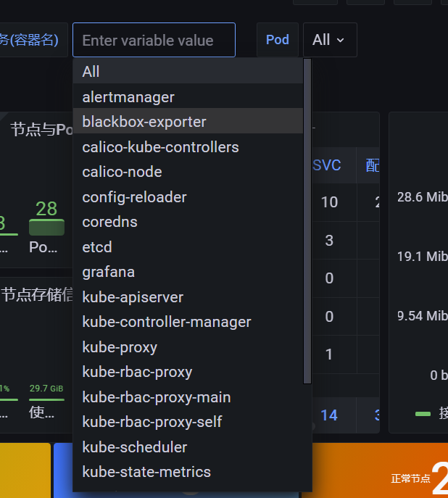The width and height of the screenshot is (448, 498).
Task: Click the 28 Pod count gauge
Action: 46,217
